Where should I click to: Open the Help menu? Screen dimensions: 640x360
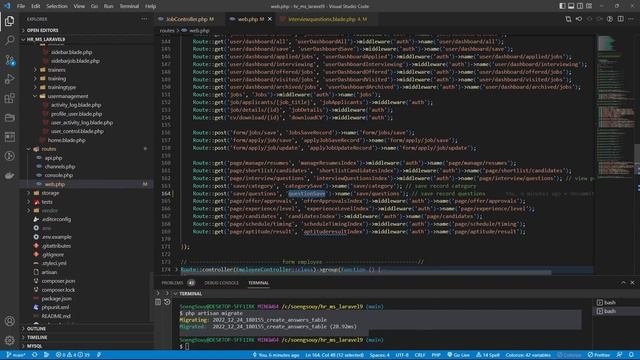[x=151, y=6]
